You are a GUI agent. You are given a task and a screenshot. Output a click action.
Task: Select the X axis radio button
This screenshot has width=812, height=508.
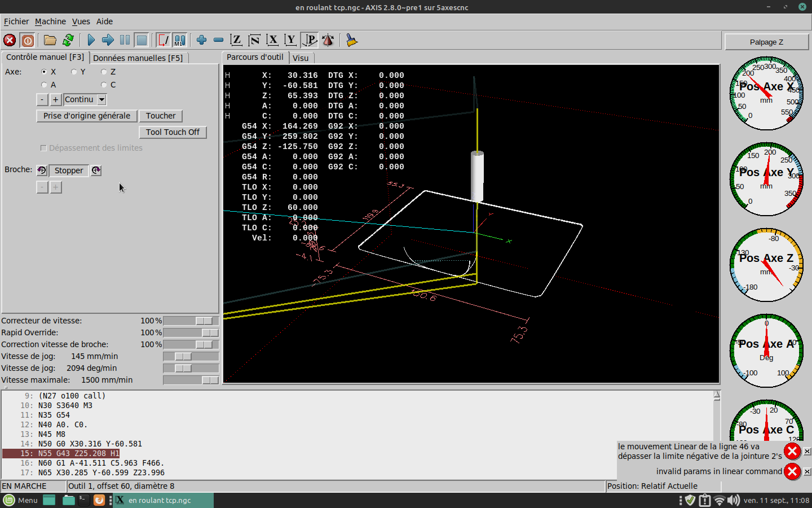tap(44, 72)
